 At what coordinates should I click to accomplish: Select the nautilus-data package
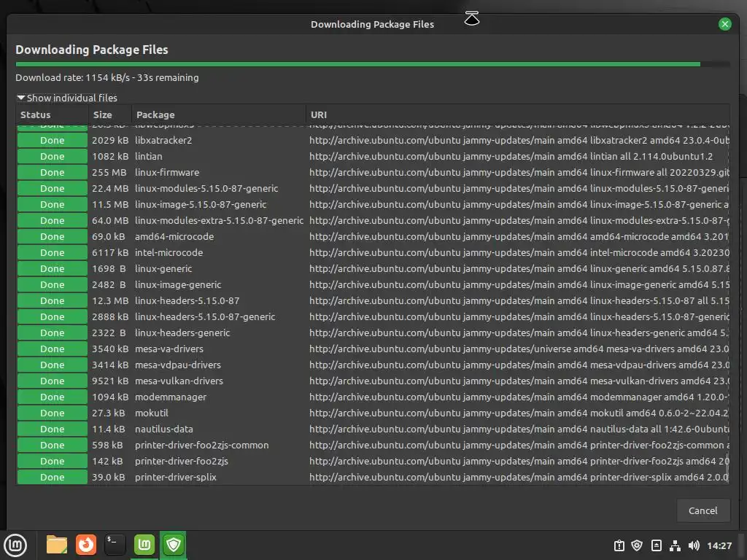point(164,429)
